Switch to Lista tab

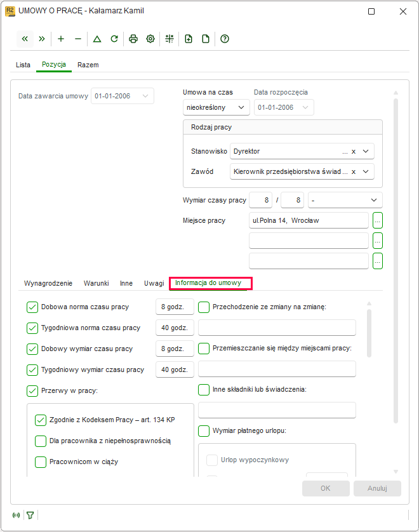pyautogui.click(x=23, y=65)
